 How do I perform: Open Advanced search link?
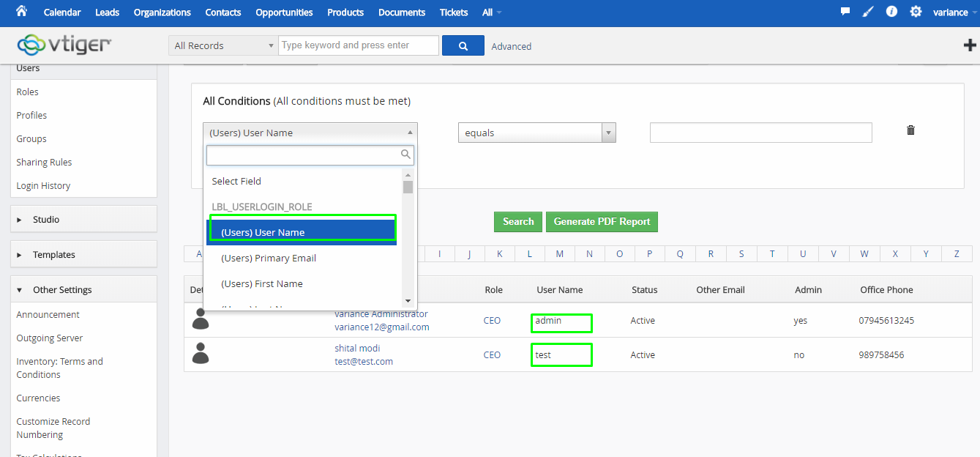[512, 46]
